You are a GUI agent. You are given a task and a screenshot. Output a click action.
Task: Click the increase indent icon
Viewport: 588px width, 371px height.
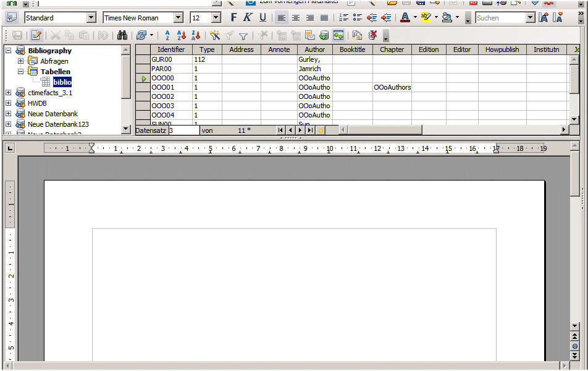386,18
